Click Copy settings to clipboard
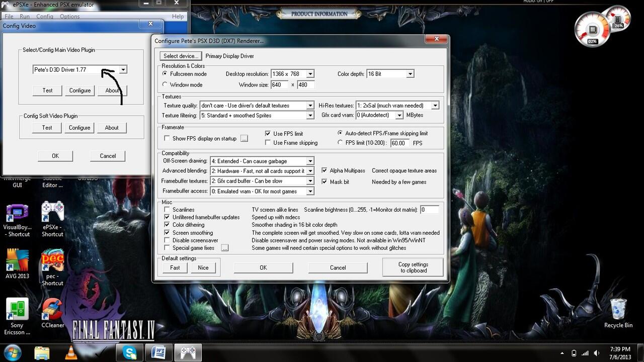The image size is (644, 362). (x=413, y=267)
